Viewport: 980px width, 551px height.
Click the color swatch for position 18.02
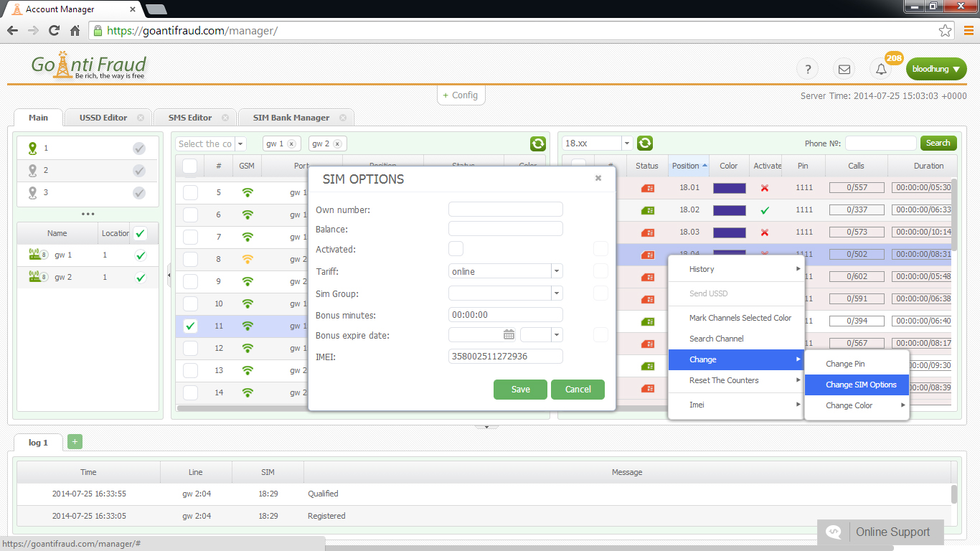point(729,210)
